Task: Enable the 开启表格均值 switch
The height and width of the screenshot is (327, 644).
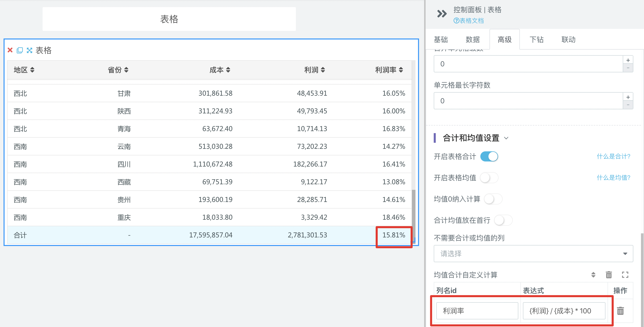Action: (x=489, y=178)
